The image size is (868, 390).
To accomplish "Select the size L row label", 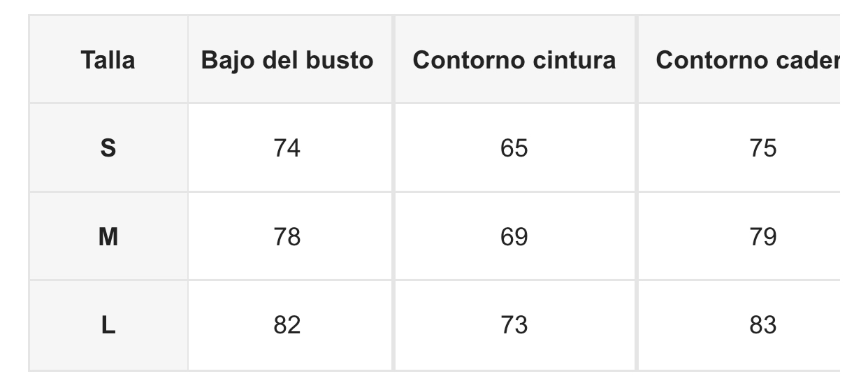I will [x=108, y=326].
